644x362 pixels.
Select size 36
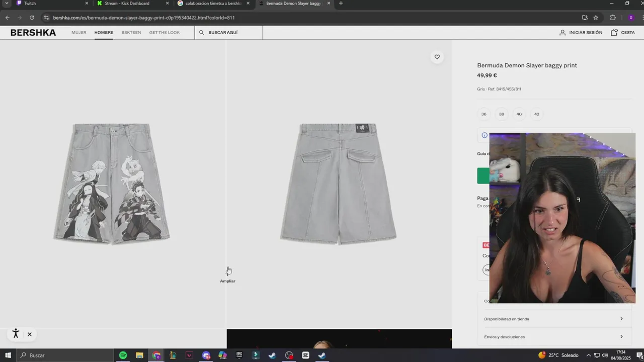(x=484, y=114)
